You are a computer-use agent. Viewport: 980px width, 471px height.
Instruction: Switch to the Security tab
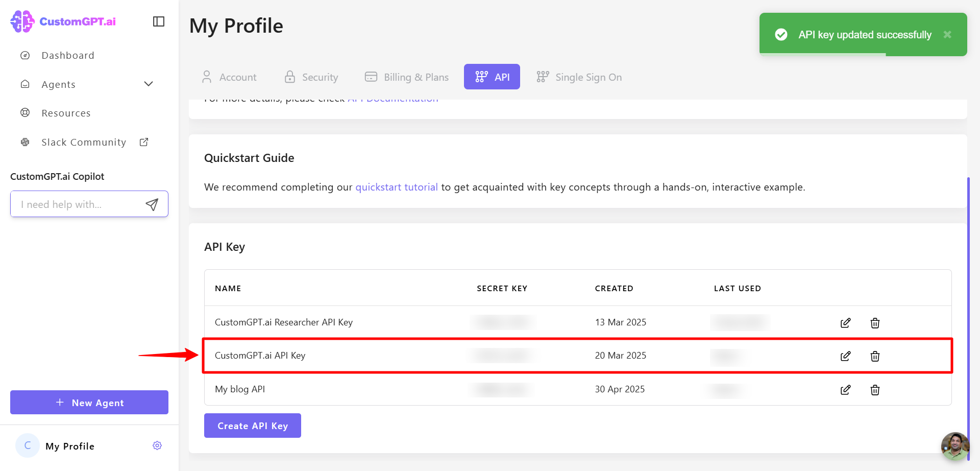coord(311,77)
